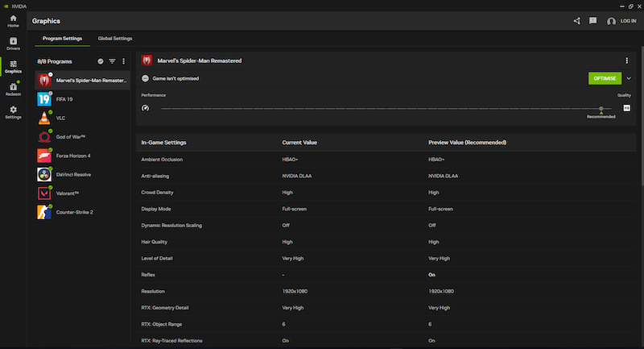Click the 8/8 Programs label
This screenshot has width=644, height=349.
(x=55, y=62)
